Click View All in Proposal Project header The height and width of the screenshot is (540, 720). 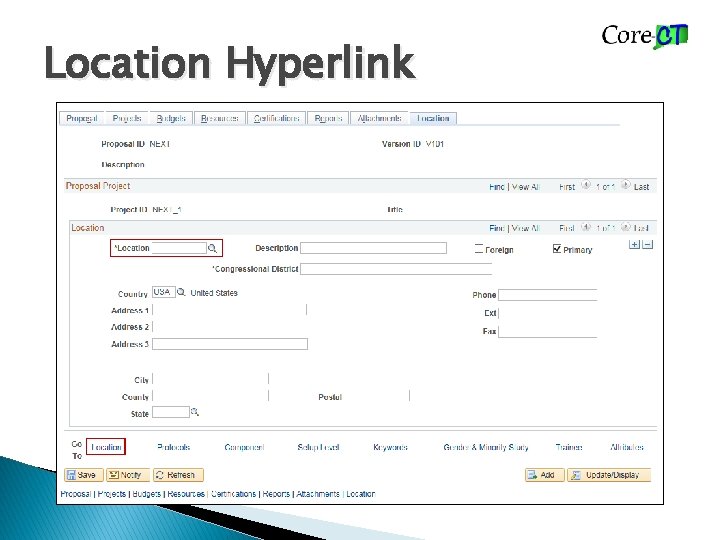pyautogui.click(x=525, y=187)
